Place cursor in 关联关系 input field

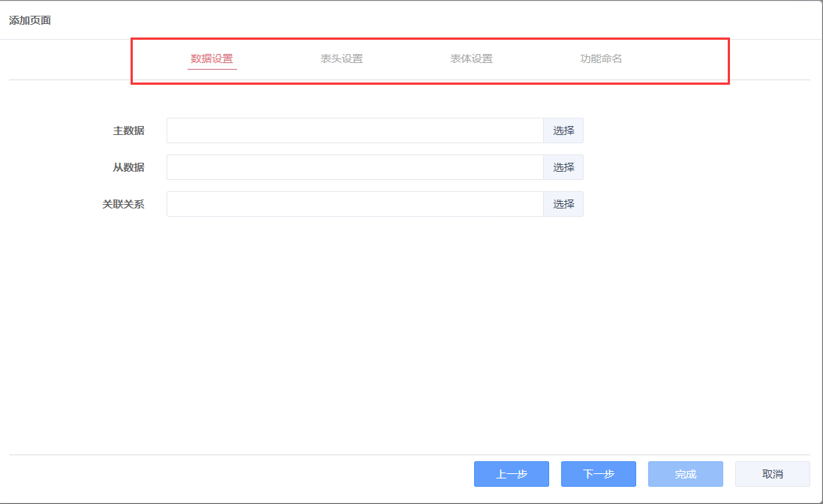click(354, 204)
